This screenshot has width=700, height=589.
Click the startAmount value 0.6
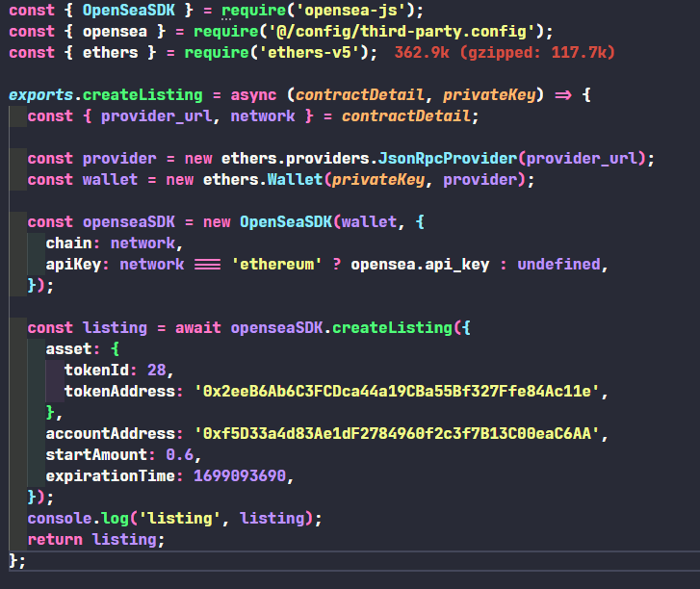(x=179, y=455)
